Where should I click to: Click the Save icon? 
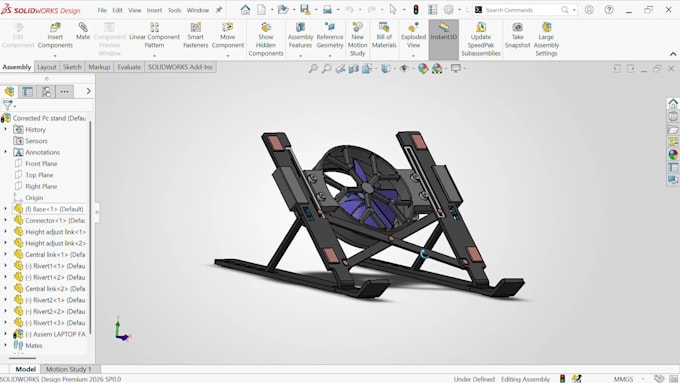[305, 10]
